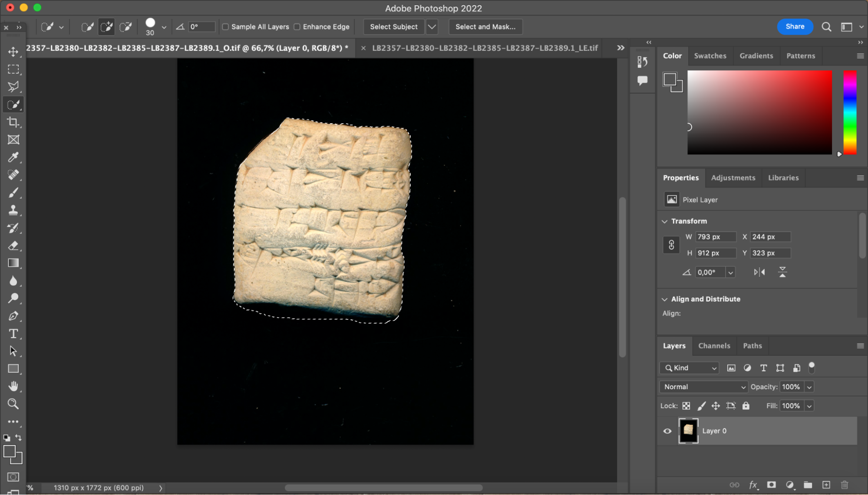Open the Comments panel icon
The image size is (868, 495).
643,81
